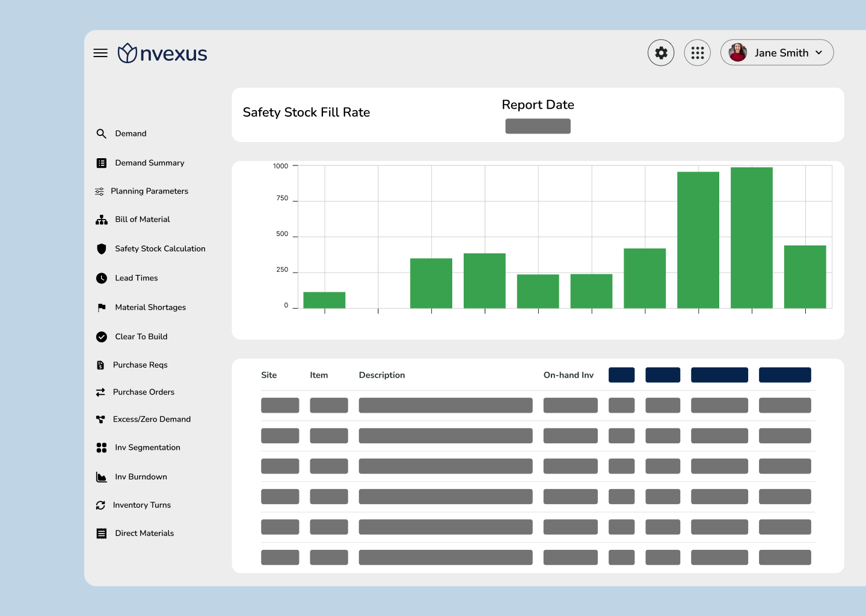
Task: Select the Inv Burndown sidebar label
Action: (x=141, y=477)
